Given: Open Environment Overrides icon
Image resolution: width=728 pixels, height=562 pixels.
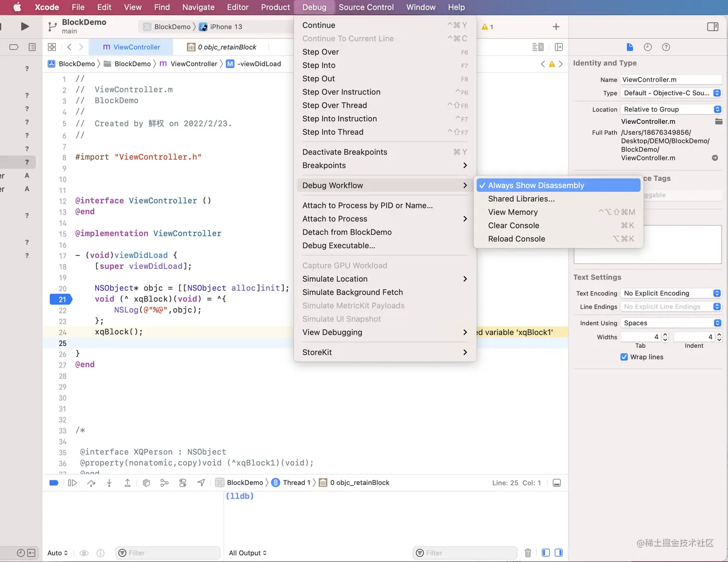Looking at the screenshot, I should (182, 483).
